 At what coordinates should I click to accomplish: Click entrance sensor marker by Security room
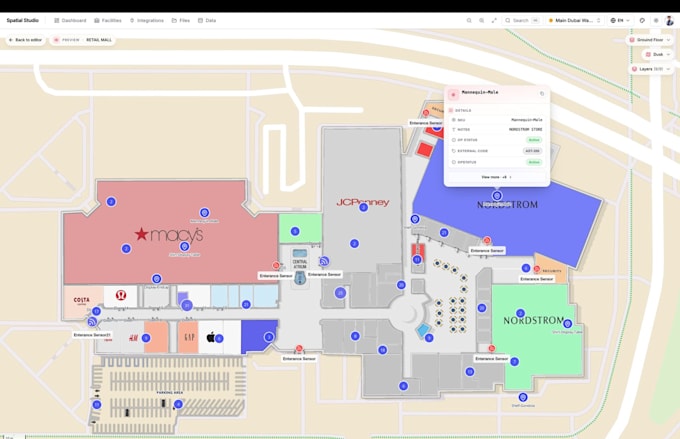pyautogui.click(x=537, y=269)
